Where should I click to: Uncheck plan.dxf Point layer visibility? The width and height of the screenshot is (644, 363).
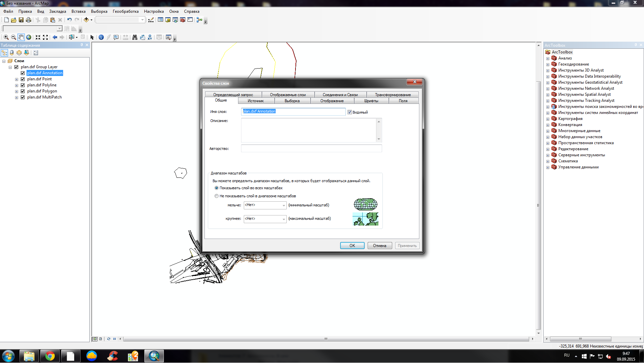(23, 79)
